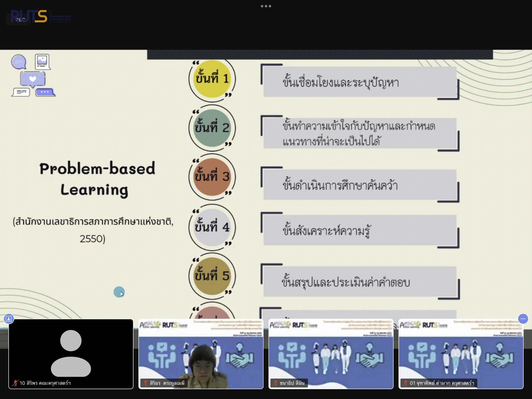The width and height of the screenshot is (532, 399).
Task: Click the muted mic icon of สิริอร ตระกูลเมฆี
Action: tap(145, 383)
